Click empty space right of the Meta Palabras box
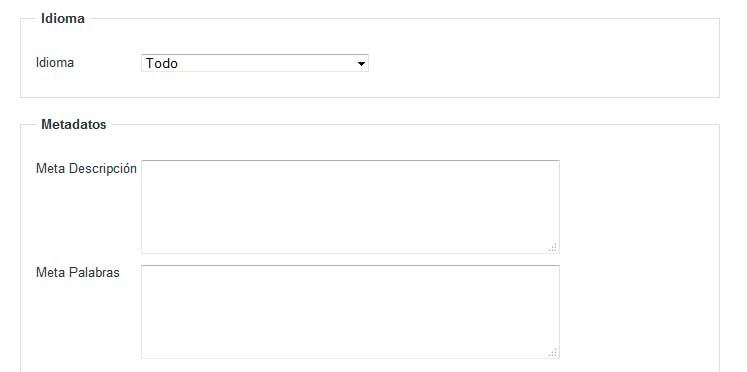The width and height of the screenshot is (747, 372). click(x=638, y=312)
